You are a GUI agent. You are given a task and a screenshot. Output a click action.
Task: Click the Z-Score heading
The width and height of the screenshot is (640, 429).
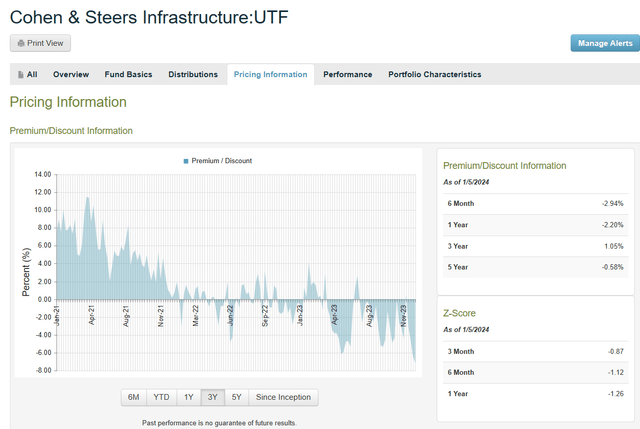[x=459, y=313]
